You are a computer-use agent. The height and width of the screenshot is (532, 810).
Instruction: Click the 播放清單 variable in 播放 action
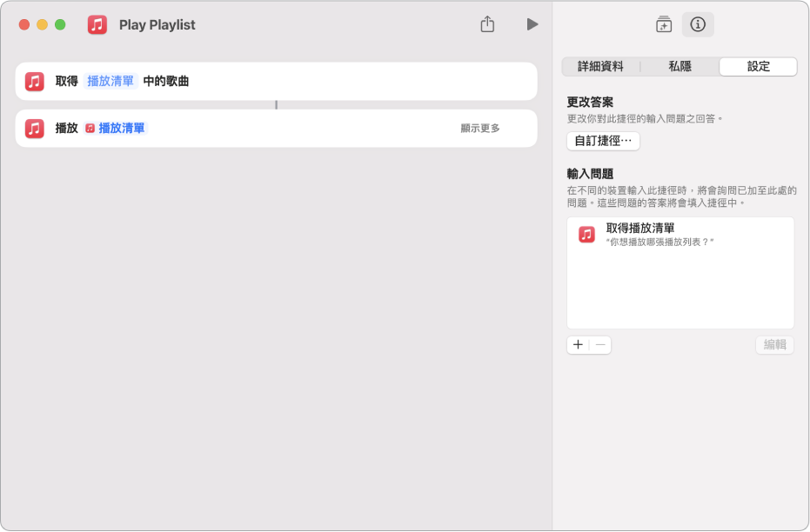[116, 128]
